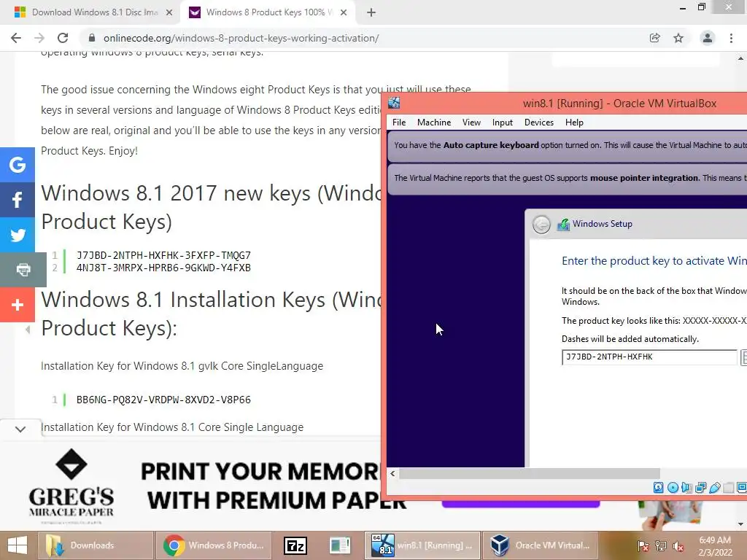
Task: Click the Windows Setup back arrow
Action: (x=541, y=225)
